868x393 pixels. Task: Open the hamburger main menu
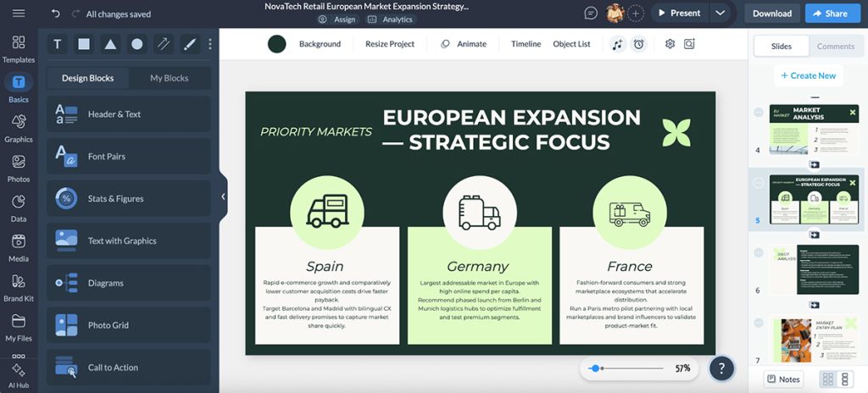click(19, 14)
